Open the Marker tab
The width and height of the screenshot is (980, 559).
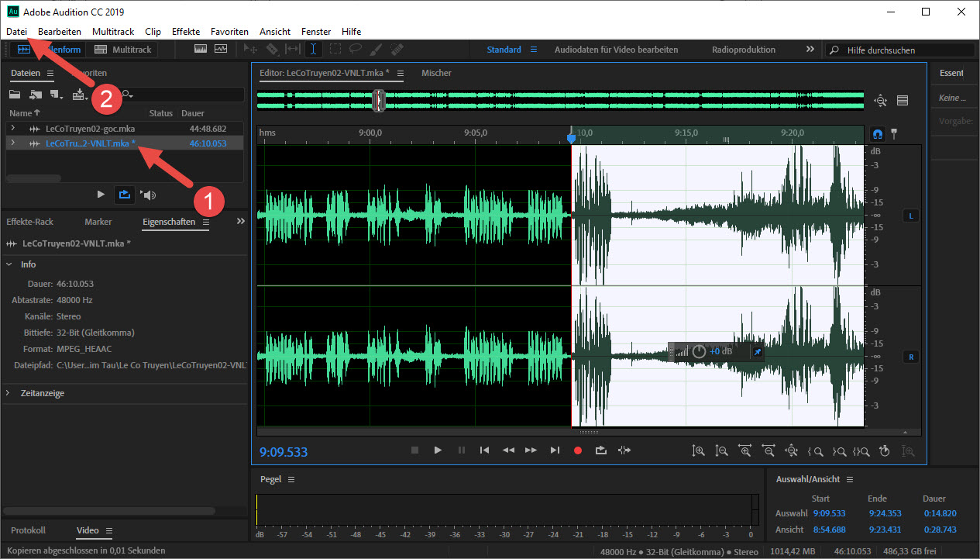(x=98, y=222)
